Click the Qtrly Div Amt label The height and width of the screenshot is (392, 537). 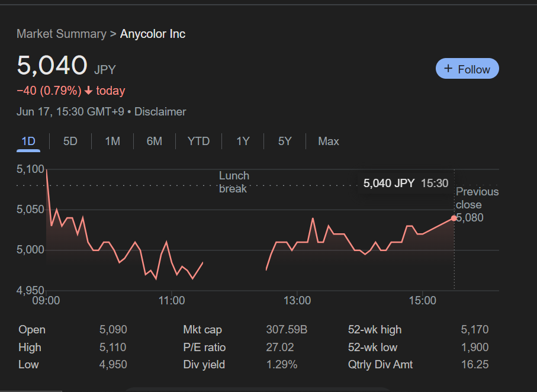(381, 365)
